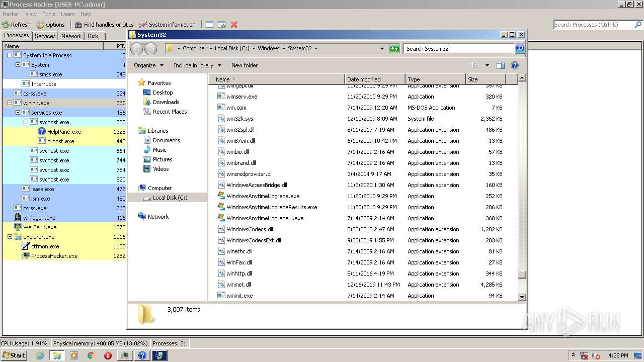
Task: Click Windows in the address breadcrumb
Action: (x=269, y=49)
